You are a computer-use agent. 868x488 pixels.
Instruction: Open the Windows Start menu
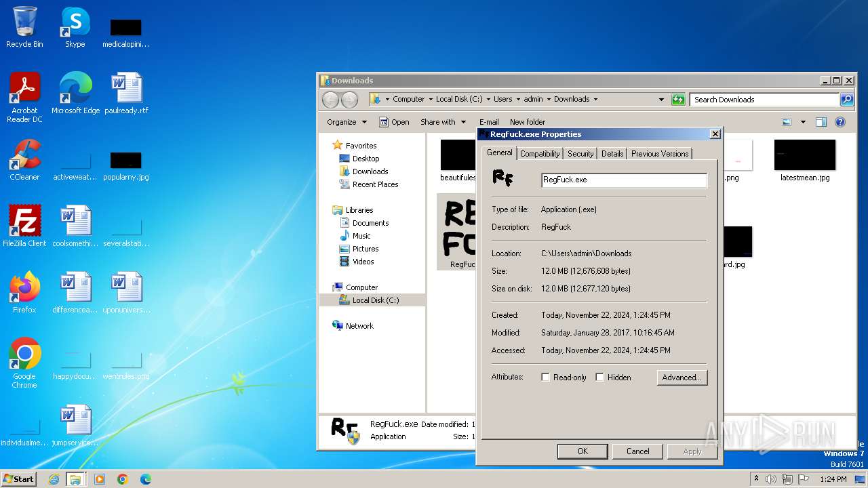coord(19,479)
